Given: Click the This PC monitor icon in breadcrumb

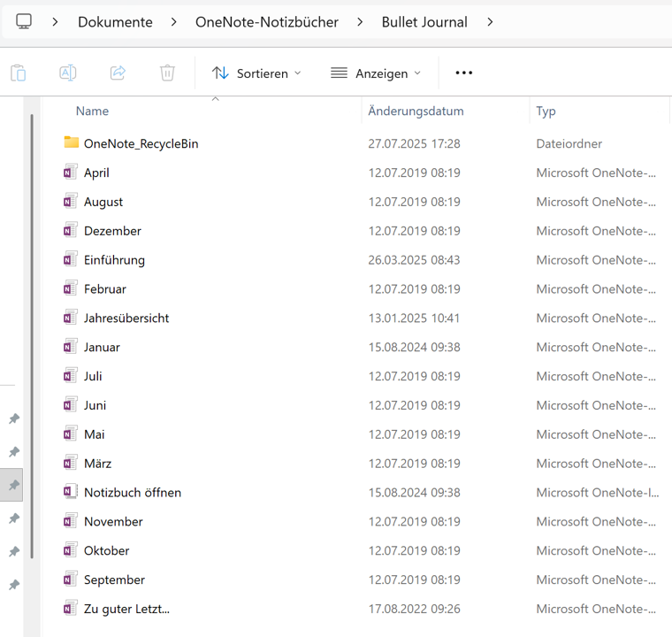Looking at the screenshot, I should coord(24,21).
